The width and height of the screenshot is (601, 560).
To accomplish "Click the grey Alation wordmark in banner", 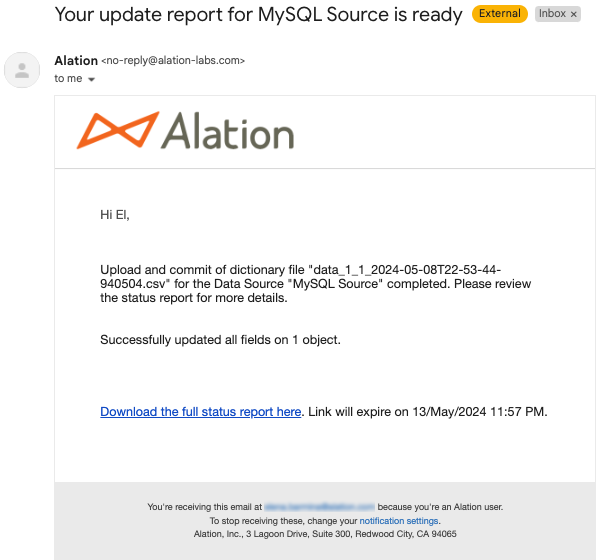I will [228, 131].
